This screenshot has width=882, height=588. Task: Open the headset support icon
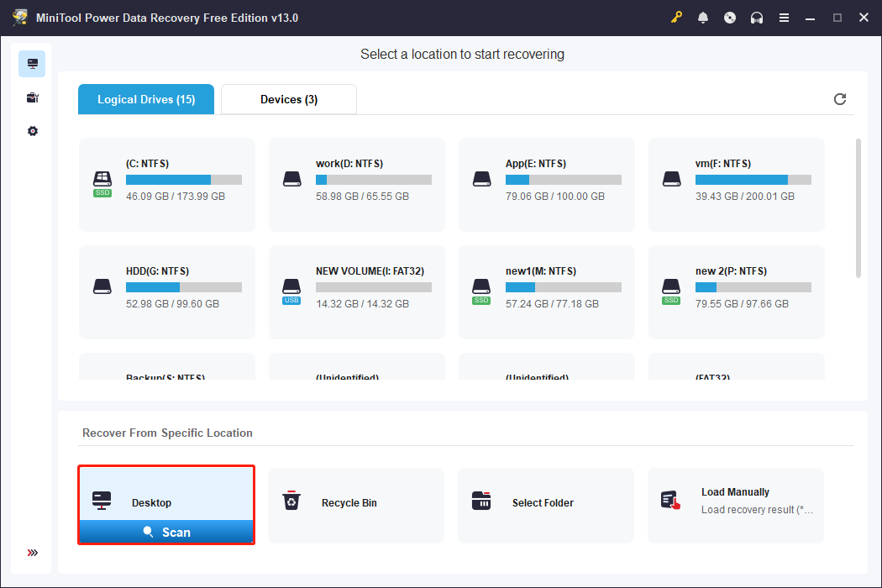pyautogui.click(x=757, y=18)
